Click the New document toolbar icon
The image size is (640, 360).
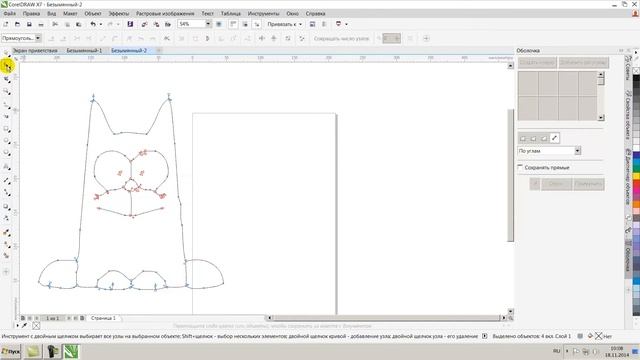pyautogui.click(x=6, y=24)
